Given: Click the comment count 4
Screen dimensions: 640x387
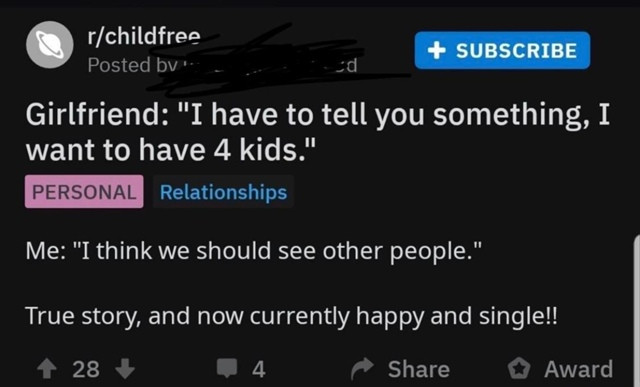Looking at the screenshot, I should point(259,369).
